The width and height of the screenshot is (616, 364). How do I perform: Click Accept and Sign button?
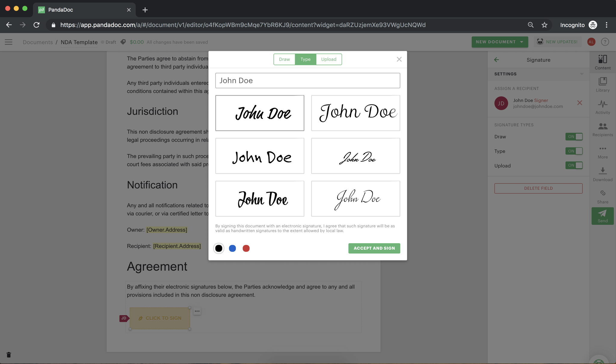[x=374, y=248]
